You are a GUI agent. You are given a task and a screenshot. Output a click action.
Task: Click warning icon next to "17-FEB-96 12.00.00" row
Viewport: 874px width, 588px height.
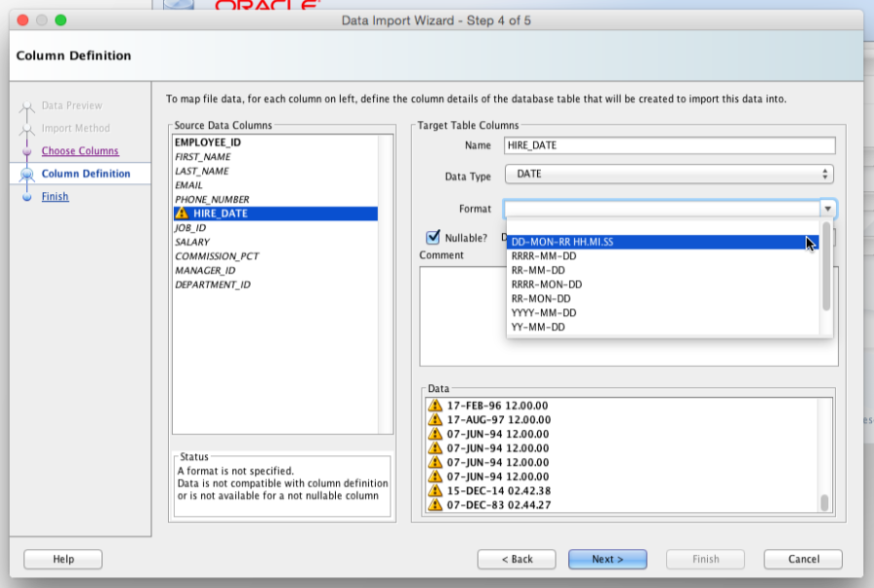coord(437,407)
